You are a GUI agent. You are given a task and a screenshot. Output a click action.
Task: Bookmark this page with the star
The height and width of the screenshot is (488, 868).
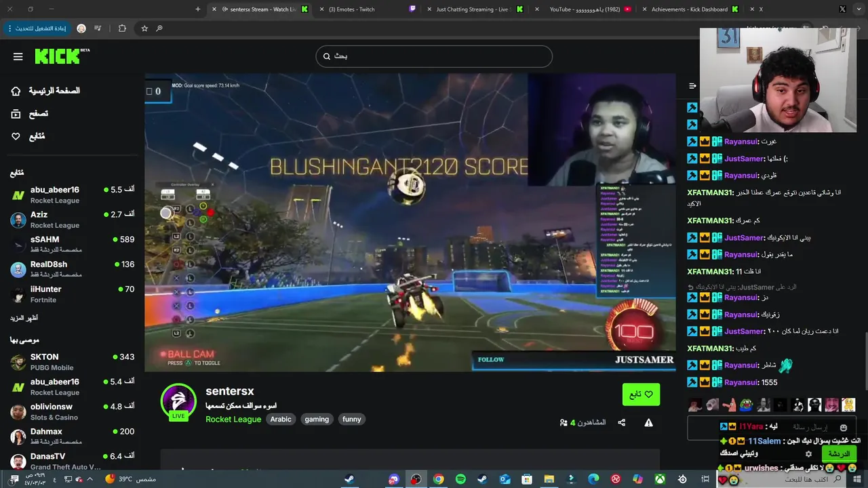click(x=144, y=28)
